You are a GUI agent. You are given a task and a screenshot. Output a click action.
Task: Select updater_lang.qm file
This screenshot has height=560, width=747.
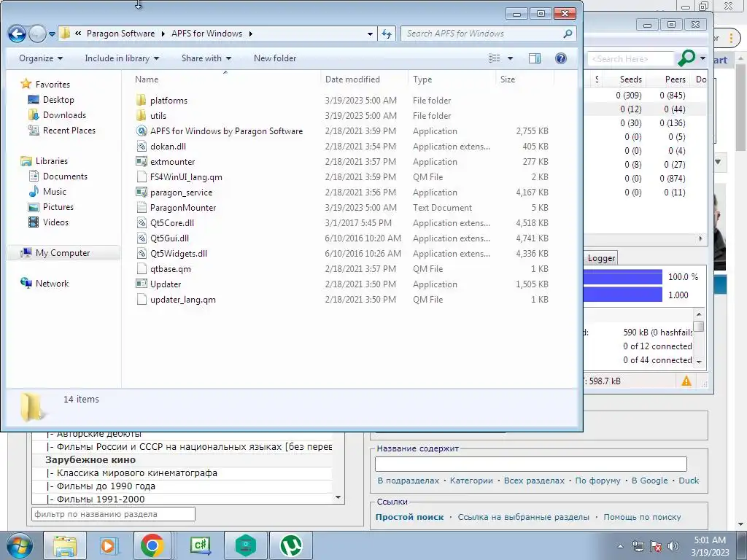click(x=182, y=300)
